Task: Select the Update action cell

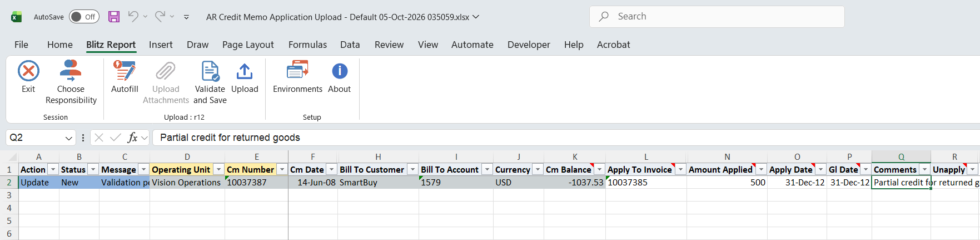Action: pos(39,182)
